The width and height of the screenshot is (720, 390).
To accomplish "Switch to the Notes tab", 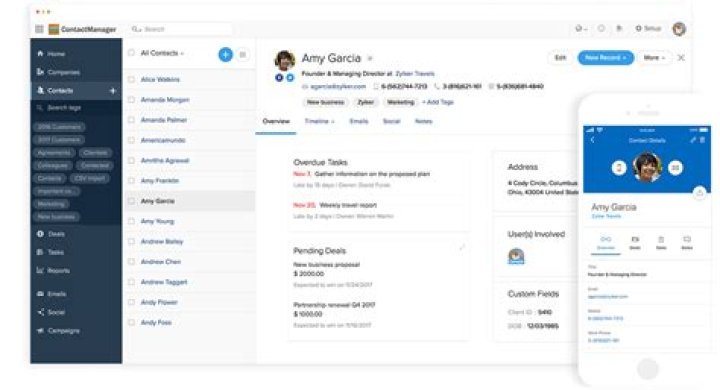I will click(x=423, y=121).
